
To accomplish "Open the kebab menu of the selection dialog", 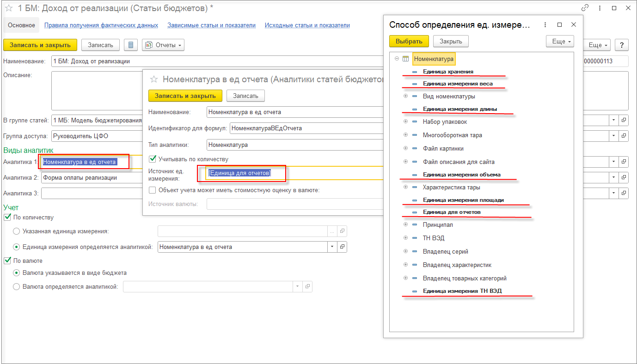I will coord(545,25).
